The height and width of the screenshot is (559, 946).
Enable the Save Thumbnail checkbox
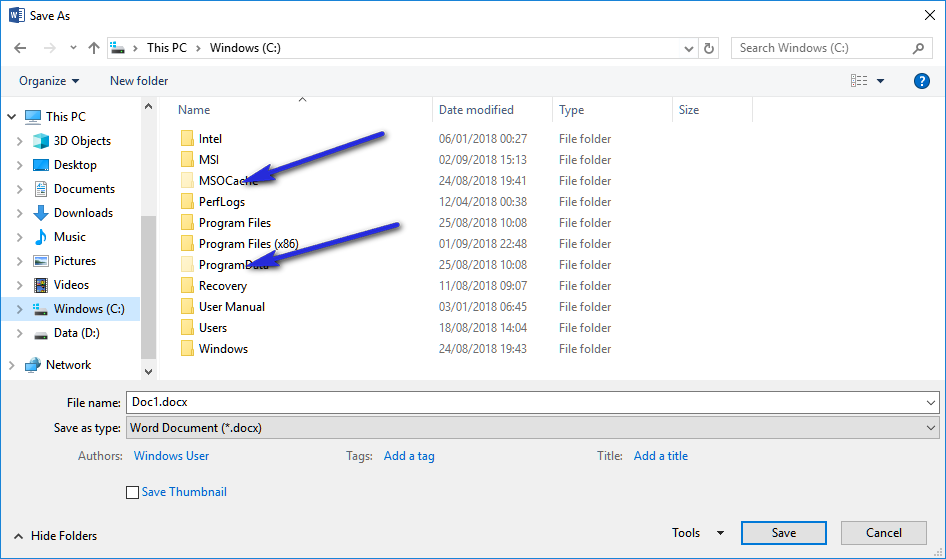tap(132, 492)
